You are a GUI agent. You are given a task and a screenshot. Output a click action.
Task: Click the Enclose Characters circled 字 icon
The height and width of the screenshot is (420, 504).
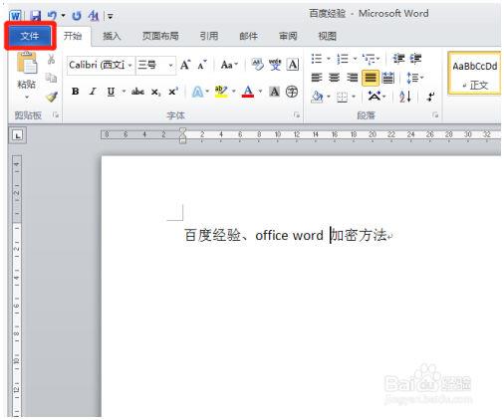292,92
